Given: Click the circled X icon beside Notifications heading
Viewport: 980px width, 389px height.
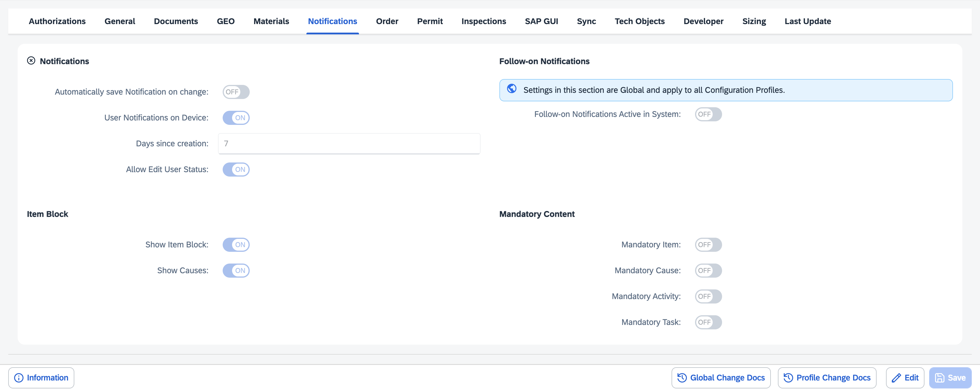Looking at the screenshot, I should pyautogui.click(x=31, y=61).
